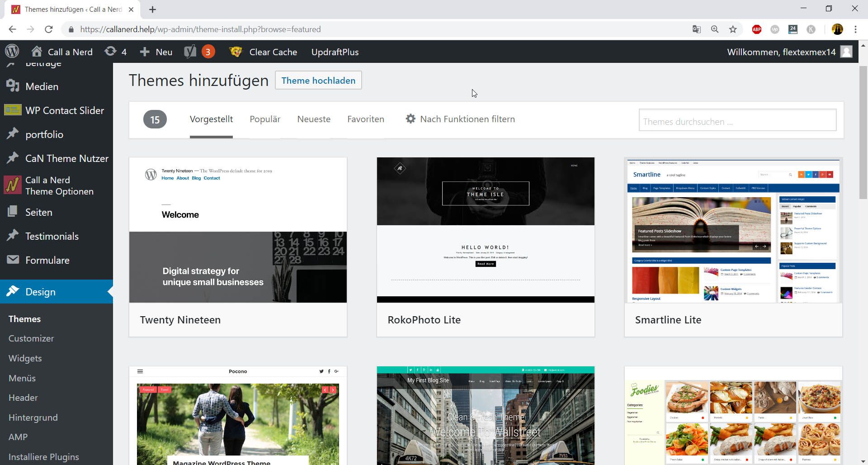This screenshot has height=465, width=868.
Task: Click the portfolio pin icon
Action: click(x=13, y=134)
